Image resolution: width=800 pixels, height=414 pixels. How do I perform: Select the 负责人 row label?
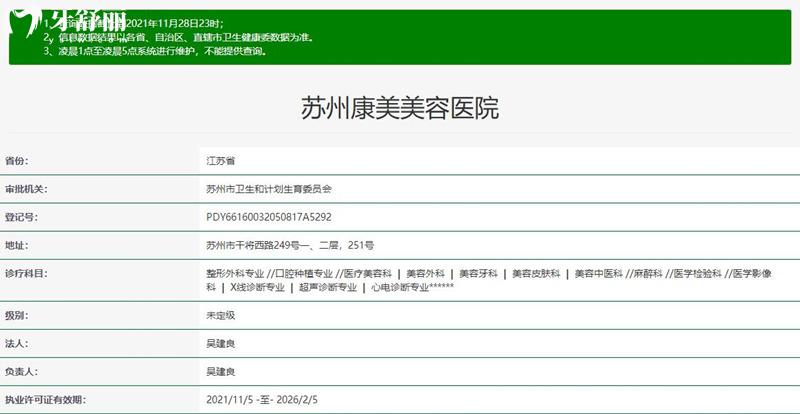pos(22,371)
